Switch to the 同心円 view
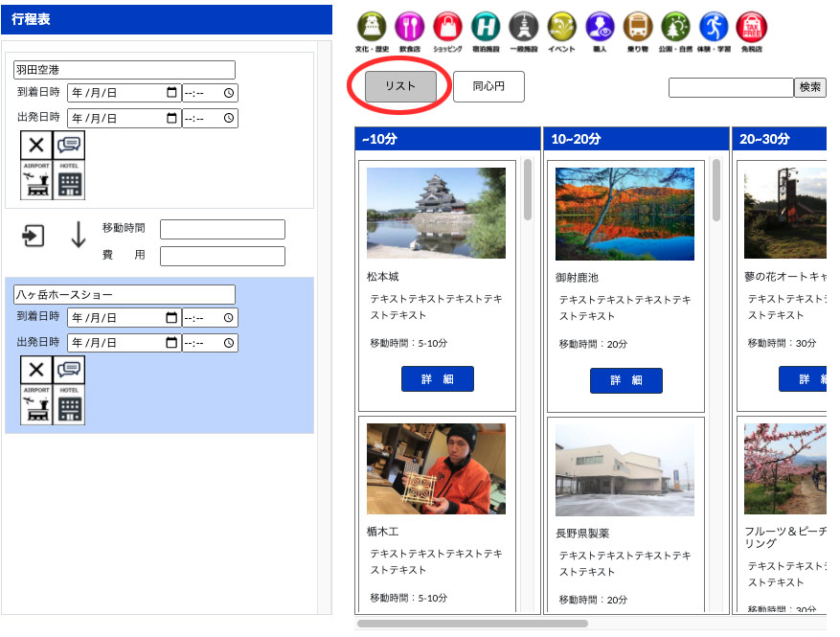840x637 pixels. [x=488, y=86]
